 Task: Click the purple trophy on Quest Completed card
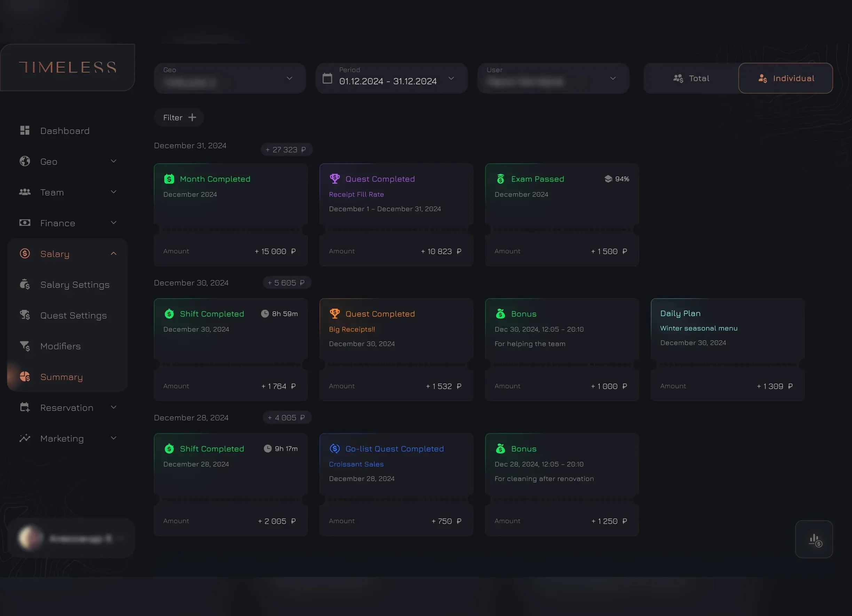[334, 179]
